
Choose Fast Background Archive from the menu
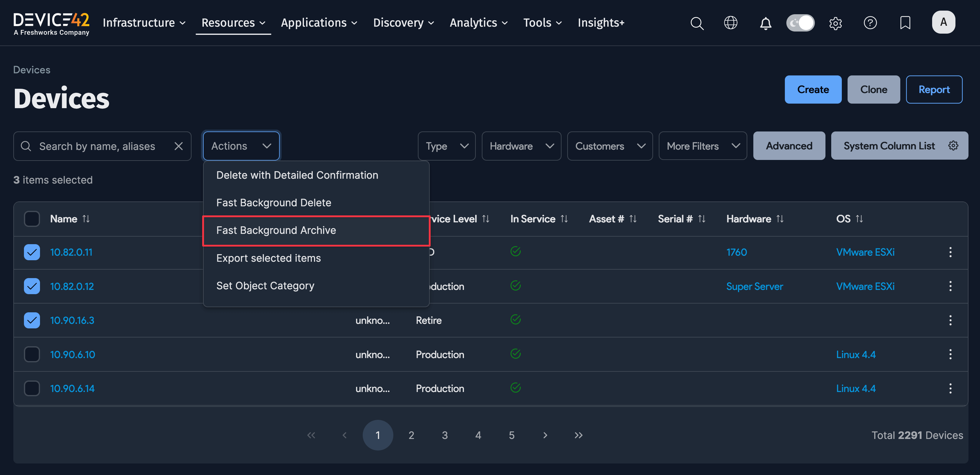point(276,230)
